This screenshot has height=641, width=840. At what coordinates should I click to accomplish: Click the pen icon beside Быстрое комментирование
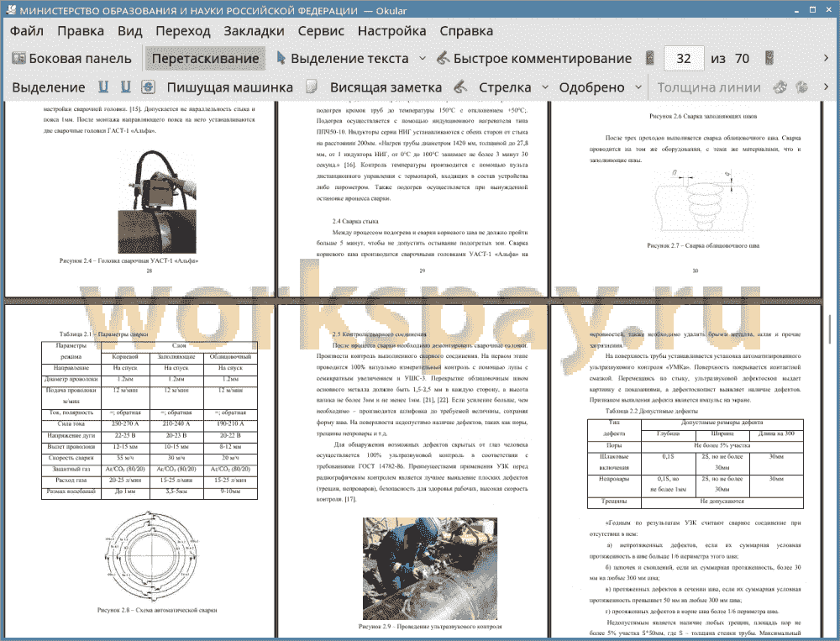pos(443,58)
